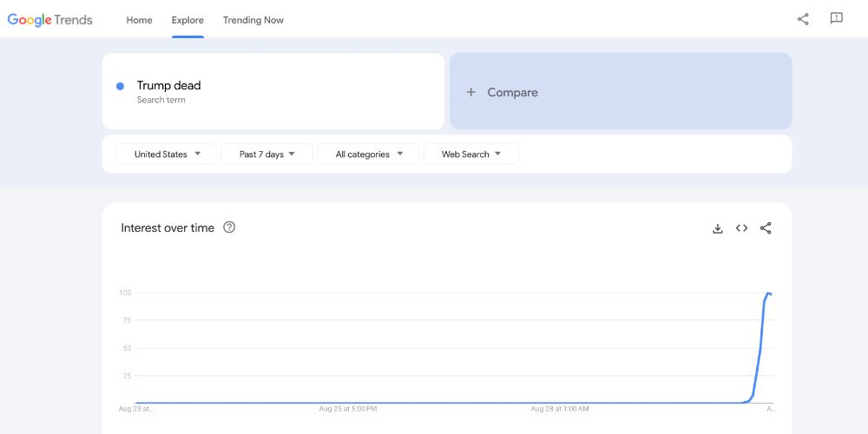Get the embed code for the chart

pyautogui.click(x=742, y=228)
